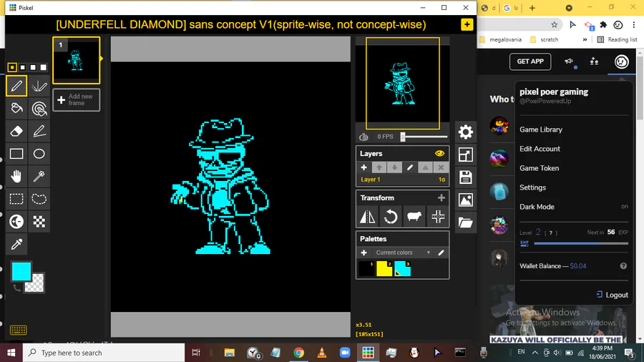Viewport: 644px width, 362px height.
Task: Open the Current colors palette dropdown
Action: tap(402, 253)
